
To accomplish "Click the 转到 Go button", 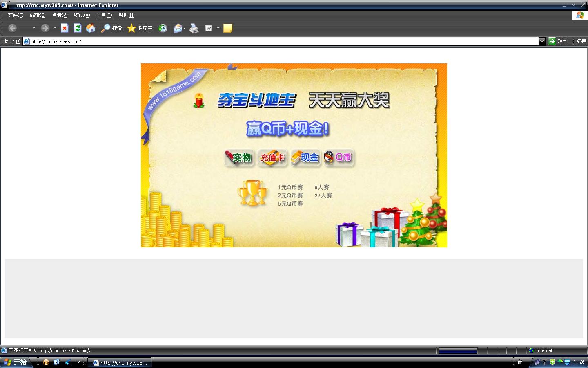I will (x=558, y=41).
